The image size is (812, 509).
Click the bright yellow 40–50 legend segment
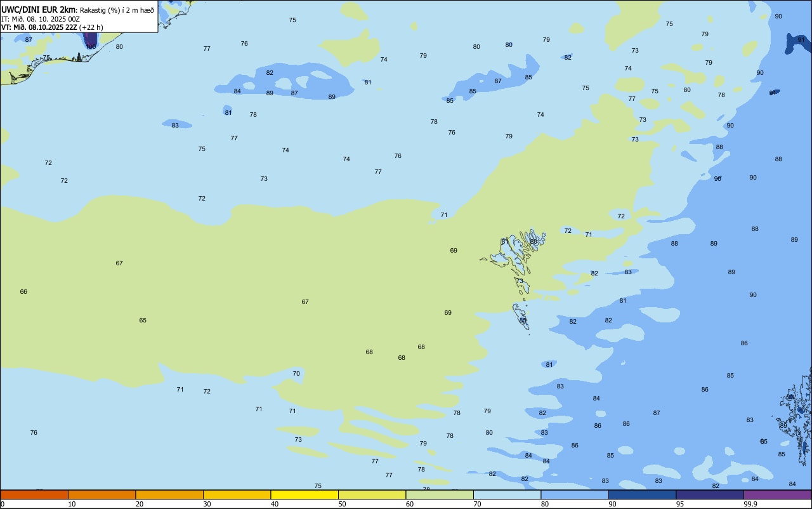coord(304,494)
